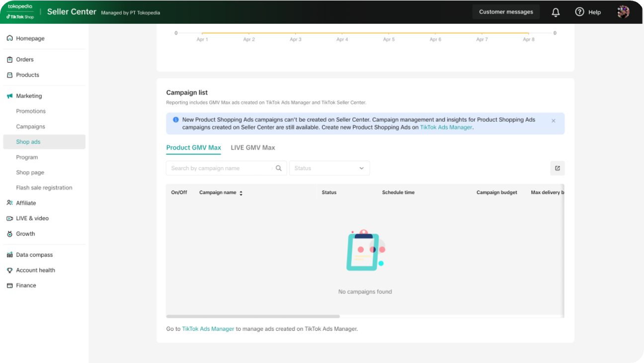Image resolution: width=644 pixels, height=363 pixels.
Task: Expand the Affiliate sidebar menu
Action: [x=26, y=203]
